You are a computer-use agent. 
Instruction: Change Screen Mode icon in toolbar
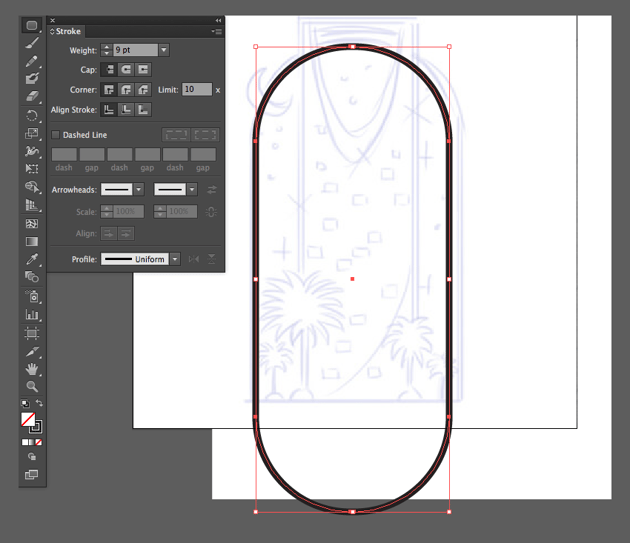point(31,475)
